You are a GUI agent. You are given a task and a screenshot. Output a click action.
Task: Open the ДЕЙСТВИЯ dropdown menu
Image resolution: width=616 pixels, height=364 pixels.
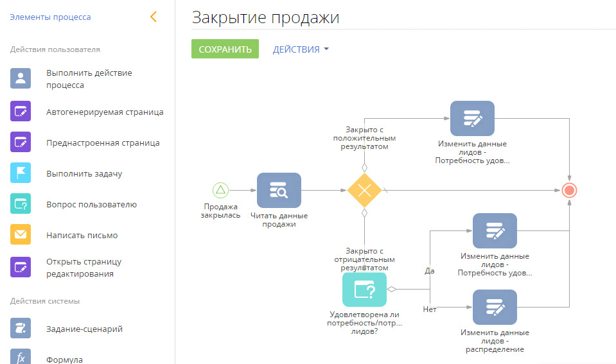301,49
